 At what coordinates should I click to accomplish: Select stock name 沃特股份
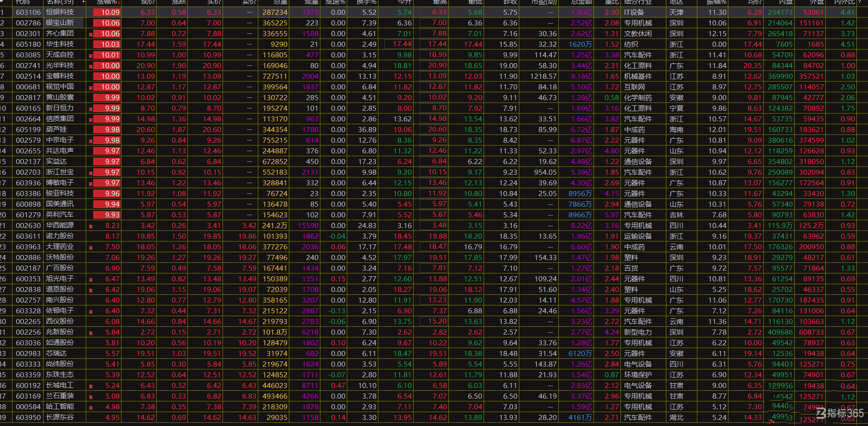[x=60, y=257]
